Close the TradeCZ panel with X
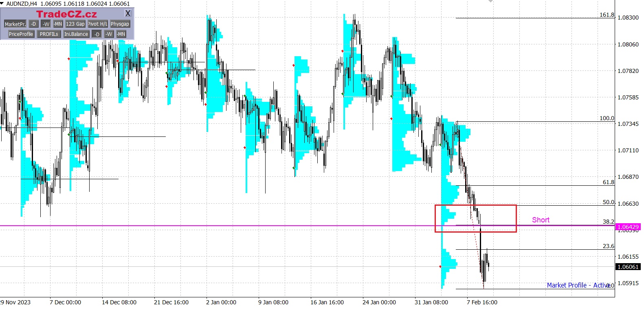 pos(128,13)
